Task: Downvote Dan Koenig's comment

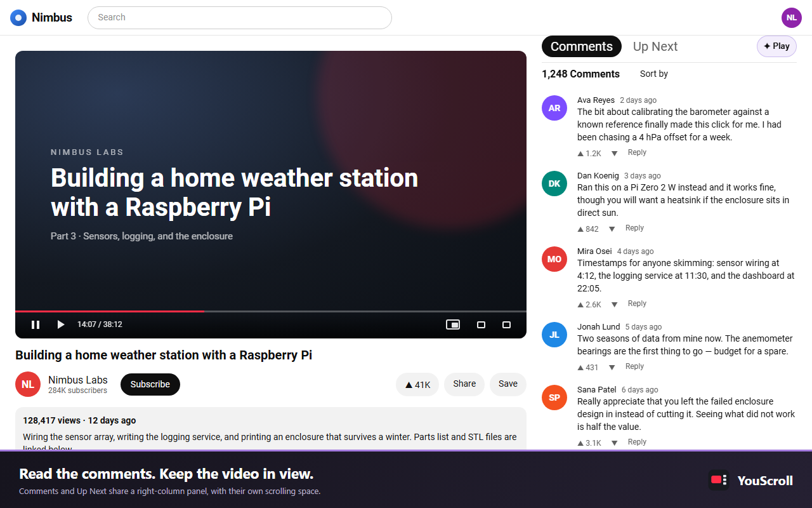Action: tap(612, 229)
